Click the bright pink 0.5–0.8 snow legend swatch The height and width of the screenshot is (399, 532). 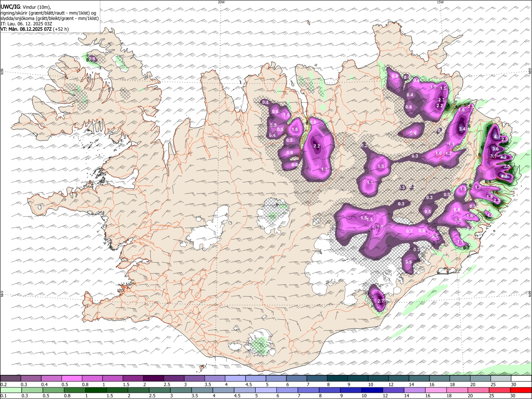(x=71, y=378)
